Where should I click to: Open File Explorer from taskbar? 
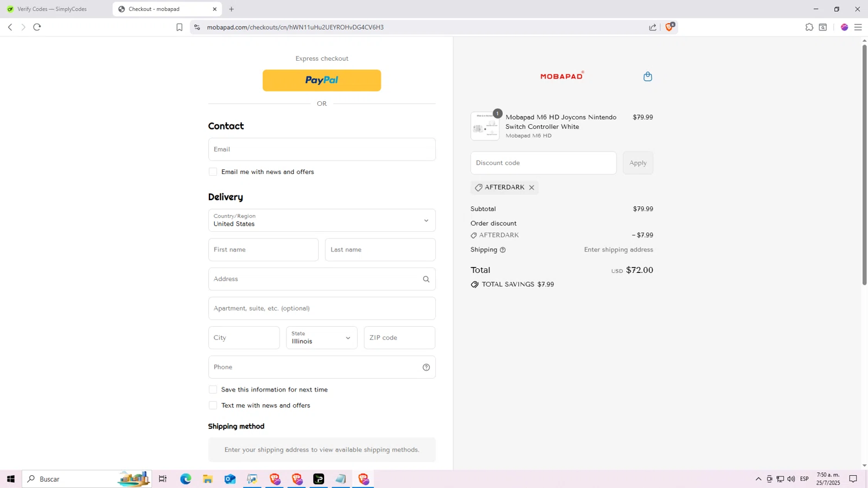click(x=208, y=479)
